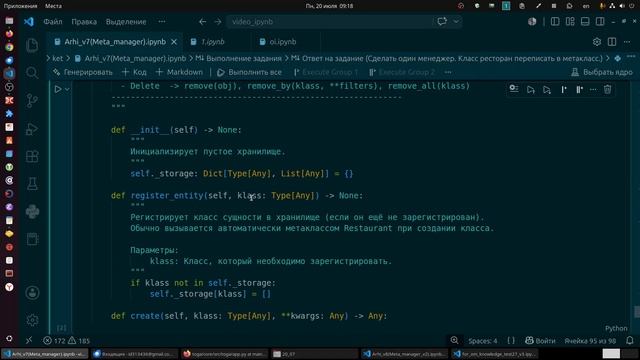
Task: Click Execute Group 2
Action: tap(402, 72)
